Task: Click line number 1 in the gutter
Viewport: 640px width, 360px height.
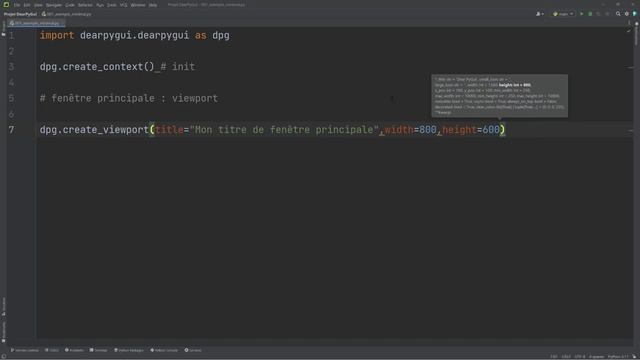Action: (11, 36)
